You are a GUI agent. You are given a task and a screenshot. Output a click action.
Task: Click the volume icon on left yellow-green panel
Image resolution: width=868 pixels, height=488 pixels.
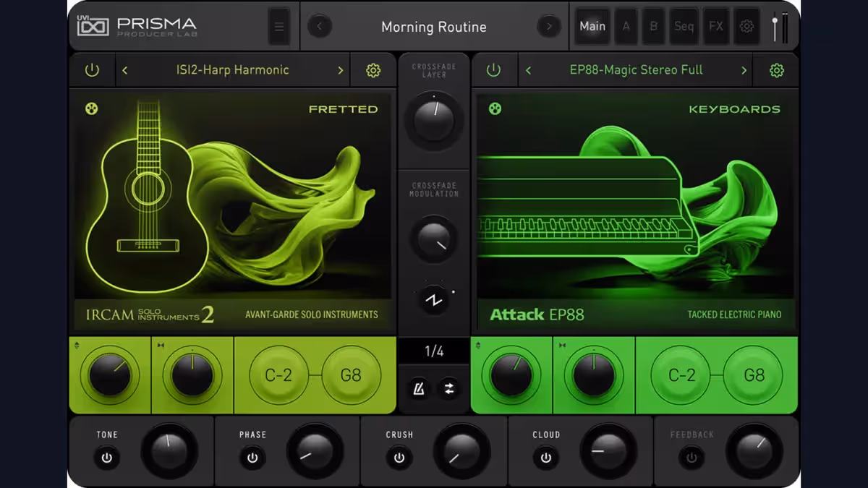(x=76, y=346)
